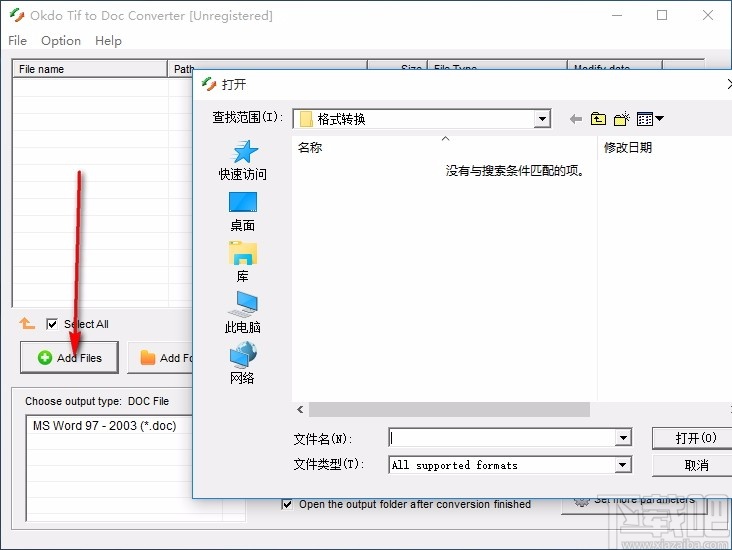Click the file name input field

point(502,438)
